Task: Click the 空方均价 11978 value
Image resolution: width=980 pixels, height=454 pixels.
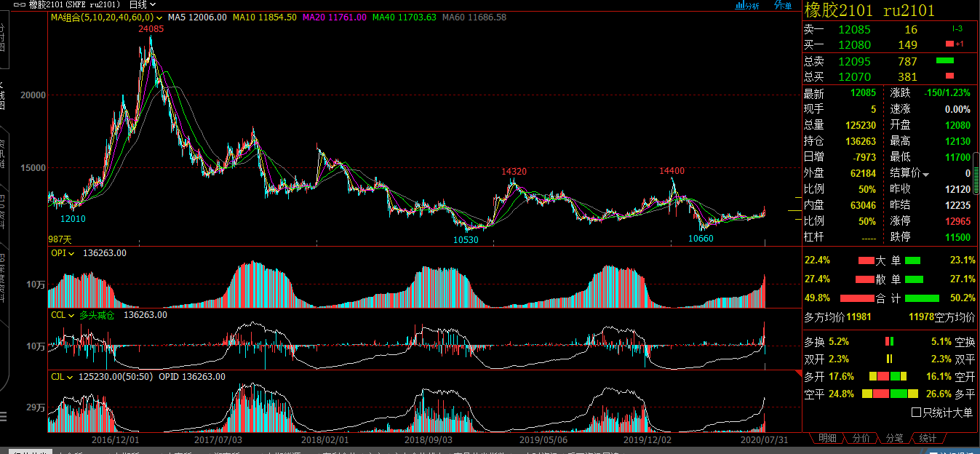Action: (921, 317)
